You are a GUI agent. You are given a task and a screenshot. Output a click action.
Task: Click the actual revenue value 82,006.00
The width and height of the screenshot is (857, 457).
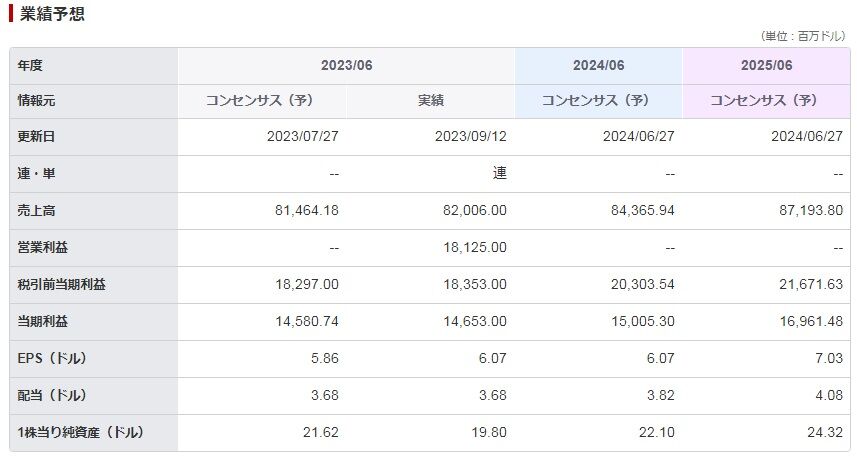(474, 210)
